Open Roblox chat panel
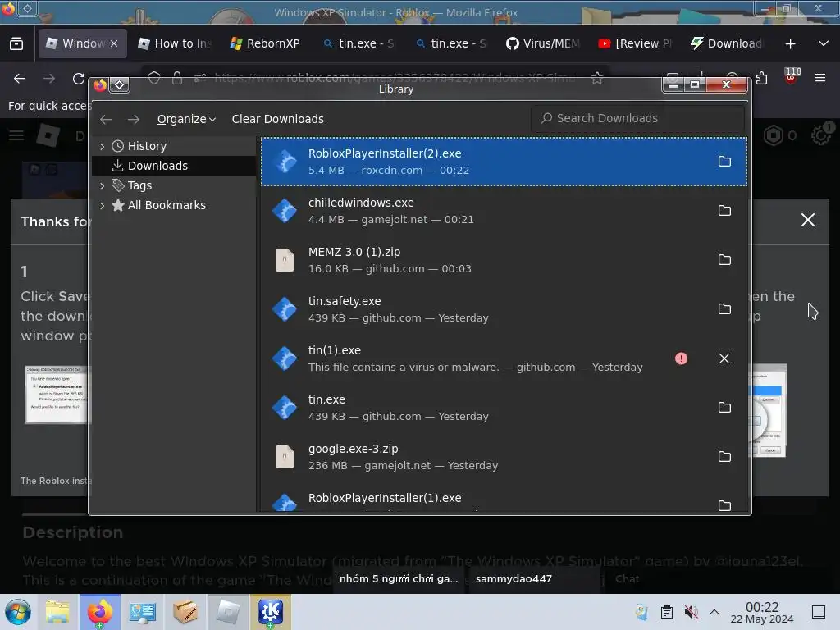The width and height of the screenshot is (840, 630). [627, 578]
